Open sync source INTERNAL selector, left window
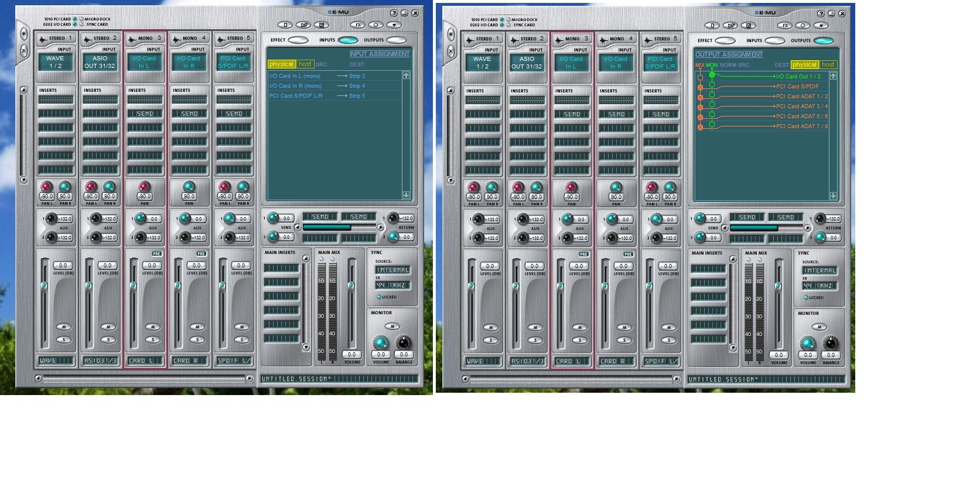 pos(392,270)
